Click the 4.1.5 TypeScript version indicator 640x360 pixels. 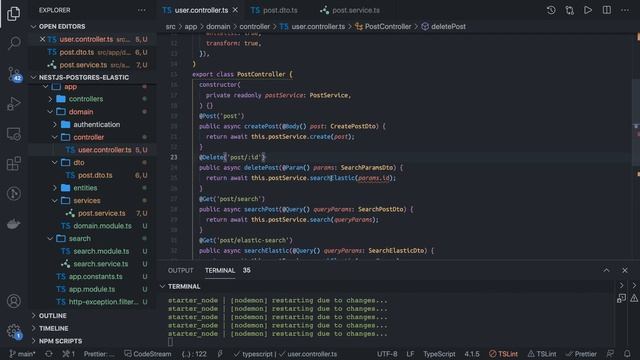click(x=472, y=354)
